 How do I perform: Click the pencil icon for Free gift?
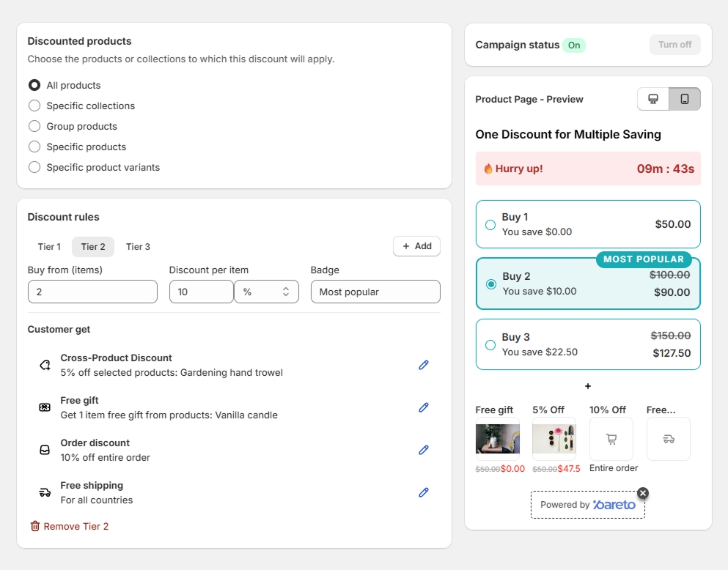pos(423,407)
